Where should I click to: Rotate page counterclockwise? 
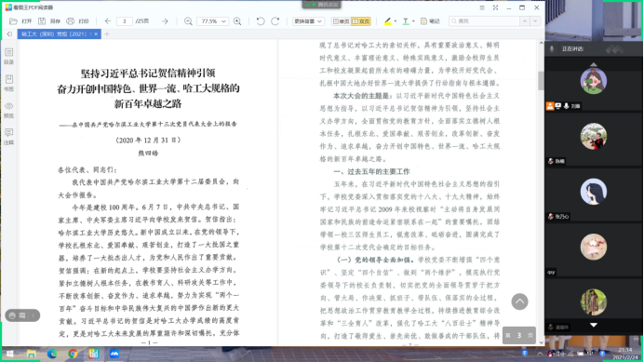(261, 21)
